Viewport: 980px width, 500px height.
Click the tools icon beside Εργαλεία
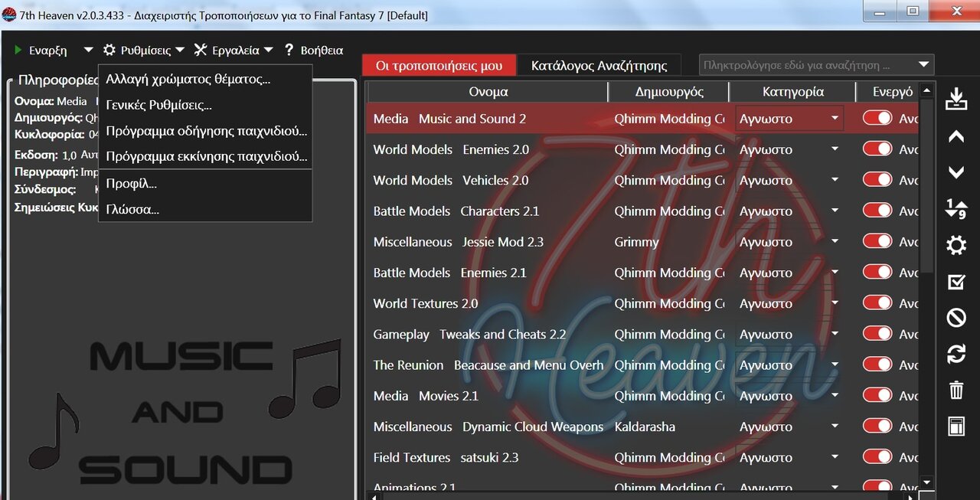click(x=201, y=50)
